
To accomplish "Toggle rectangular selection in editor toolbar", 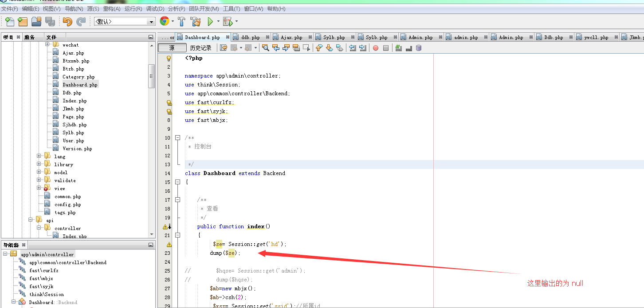I will (306, 48).
